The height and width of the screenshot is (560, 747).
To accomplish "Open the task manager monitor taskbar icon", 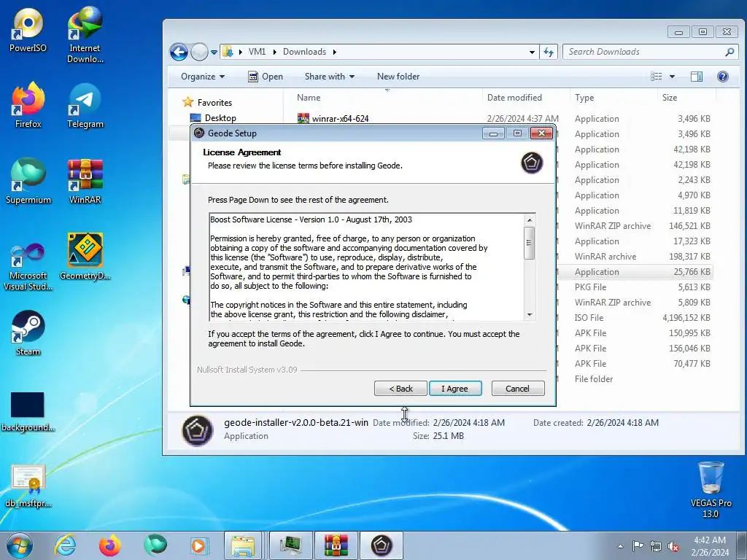I will click(291, 545).
